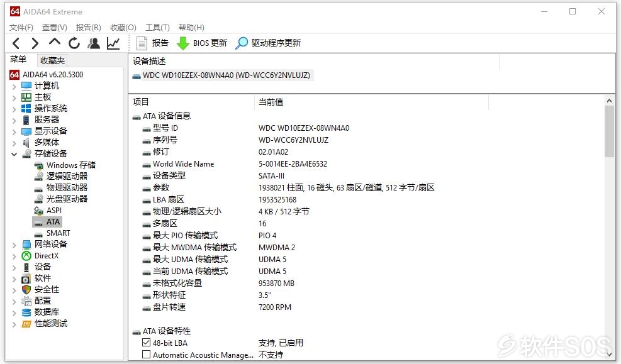Go back with the left arrow
621x364 pixels.
pyautogui.click(x=16, y=43)
